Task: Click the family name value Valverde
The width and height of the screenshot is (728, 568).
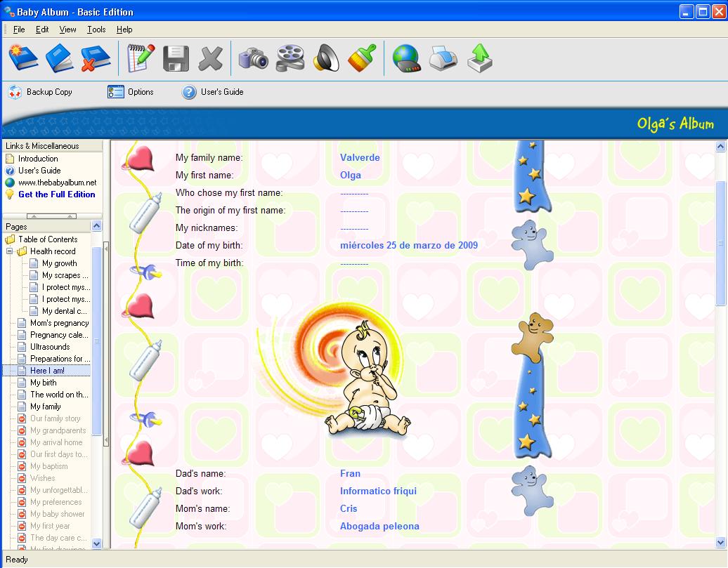Action: click(360, 157)
